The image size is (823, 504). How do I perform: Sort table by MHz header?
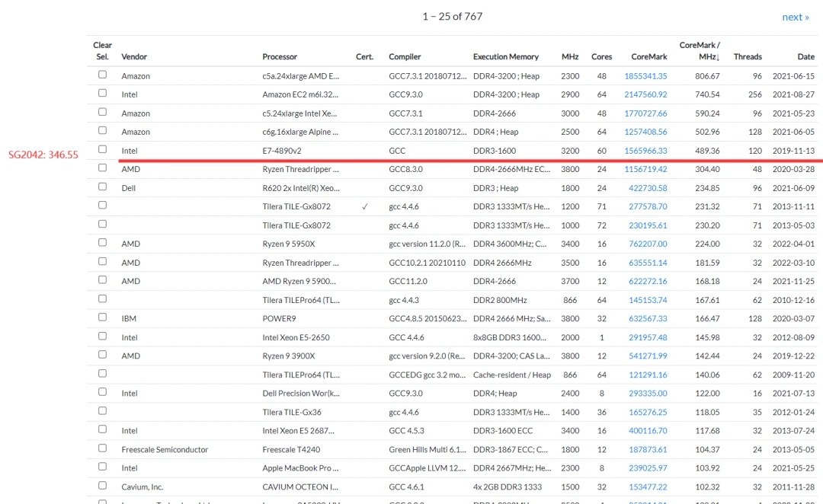570,56
